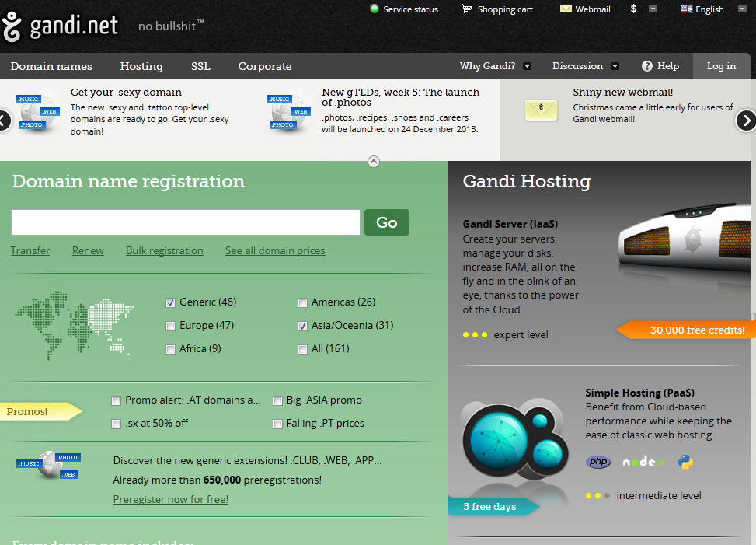This screenshot has height=545, width=756.
Task: Click the dotted world map graphic
Action: (x=75, y=325)
